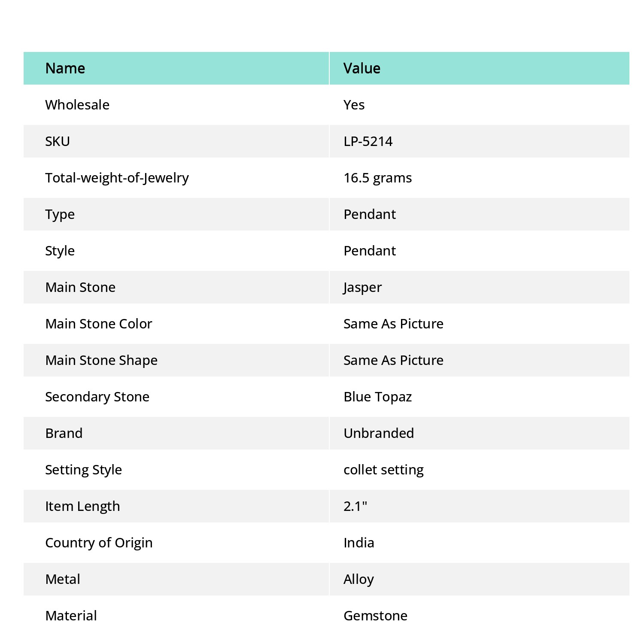Click the Item Length label
The width and height of the screenshot is (644, 644).
click(x=82, y=506)
